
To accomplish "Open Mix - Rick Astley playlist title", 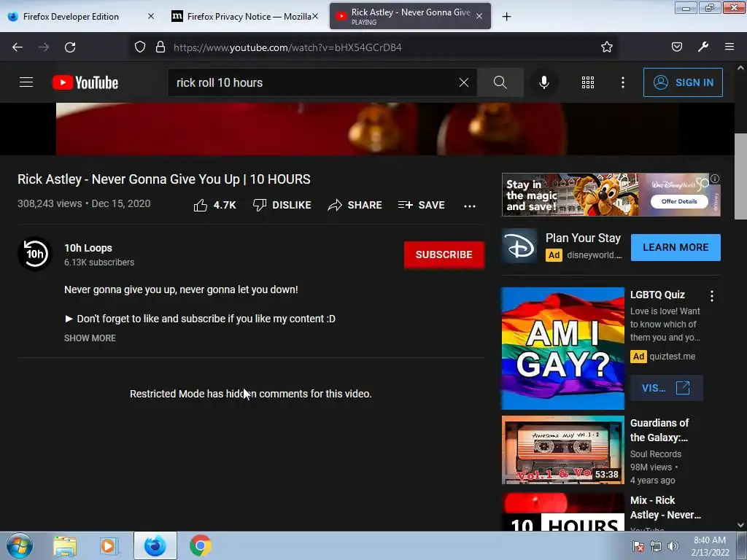I will click(x=665, y=507).
